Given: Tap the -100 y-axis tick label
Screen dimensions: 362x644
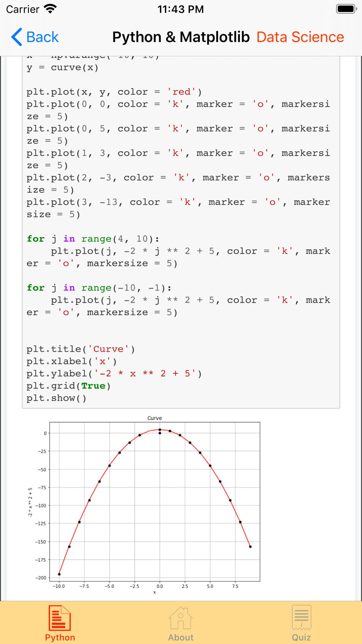Looking at the screenshot, I should (x=41, y=505).
